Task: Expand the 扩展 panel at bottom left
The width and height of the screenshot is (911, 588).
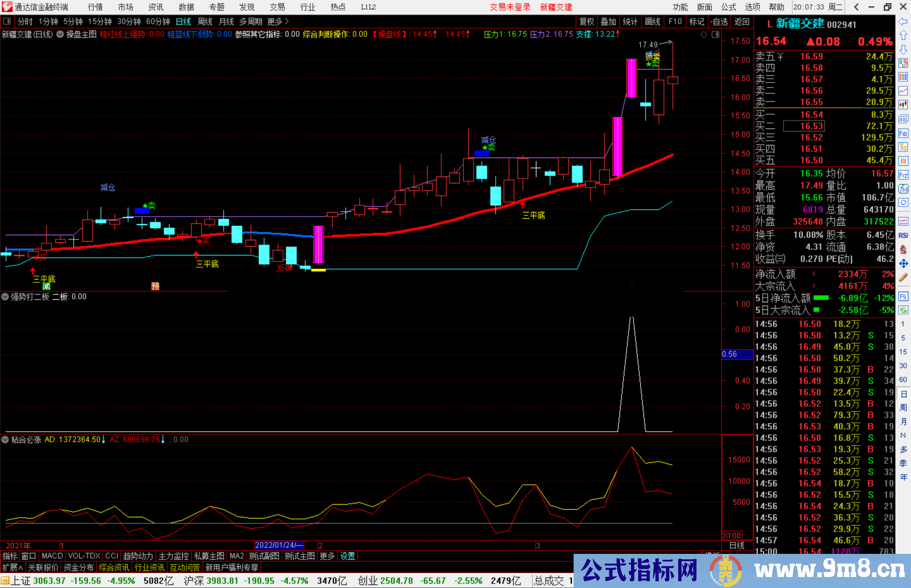Action: coord(12,567)
